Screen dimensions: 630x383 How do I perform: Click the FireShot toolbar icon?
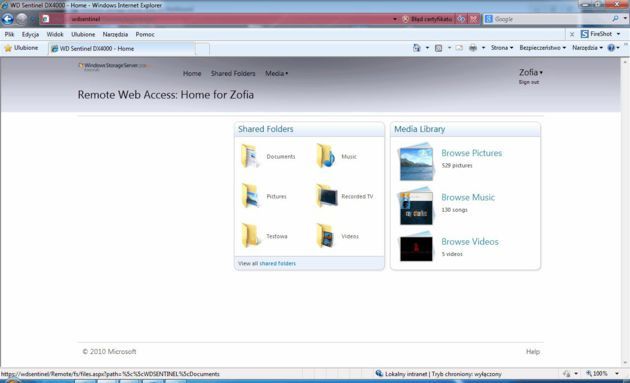point(585,34)
